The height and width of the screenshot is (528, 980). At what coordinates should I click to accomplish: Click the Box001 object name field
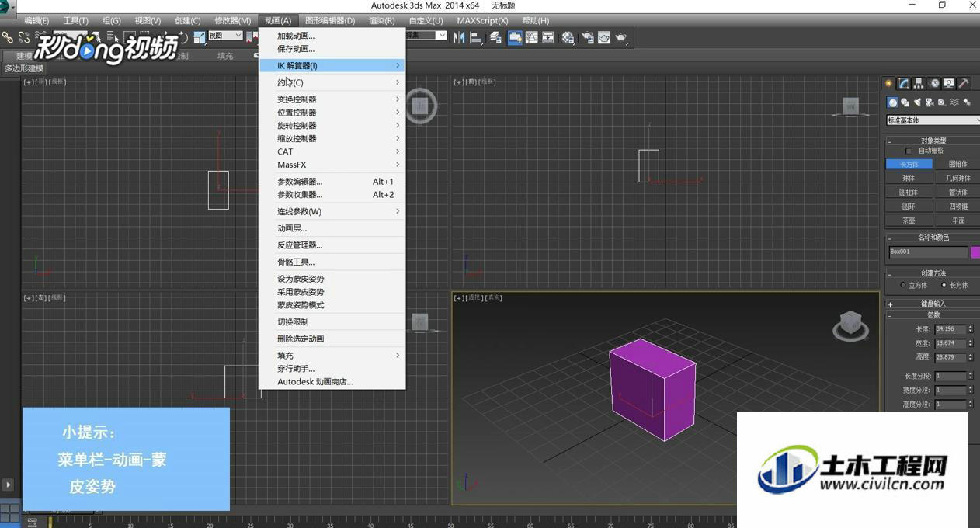coord(928,252)
